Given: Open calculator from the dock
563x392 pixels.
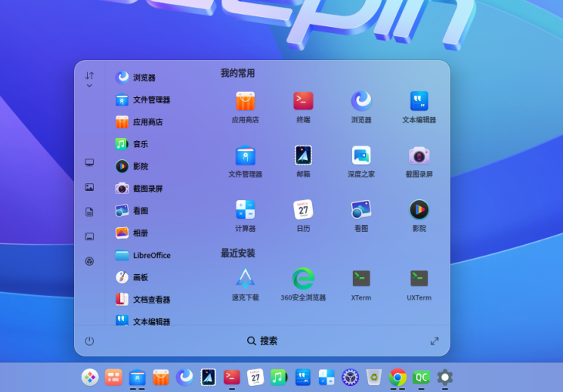Looking at the screenshot, I should point(327,377).
